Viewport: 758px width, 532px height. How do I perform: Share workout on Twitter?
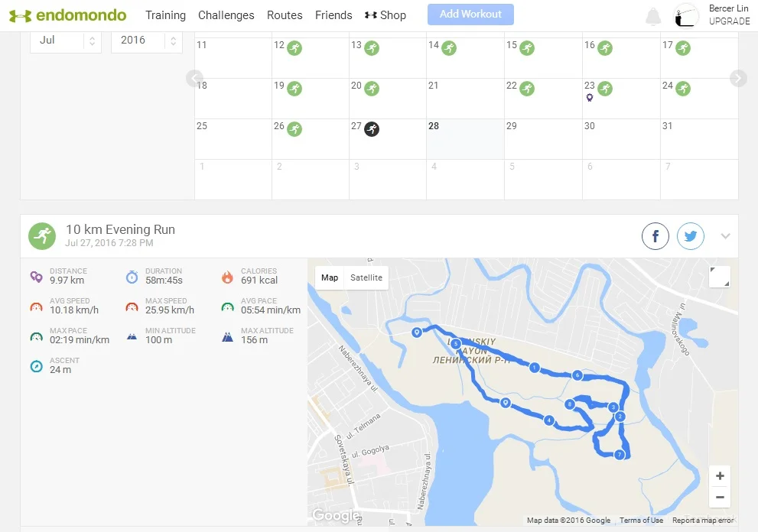(x=691, y=237)
